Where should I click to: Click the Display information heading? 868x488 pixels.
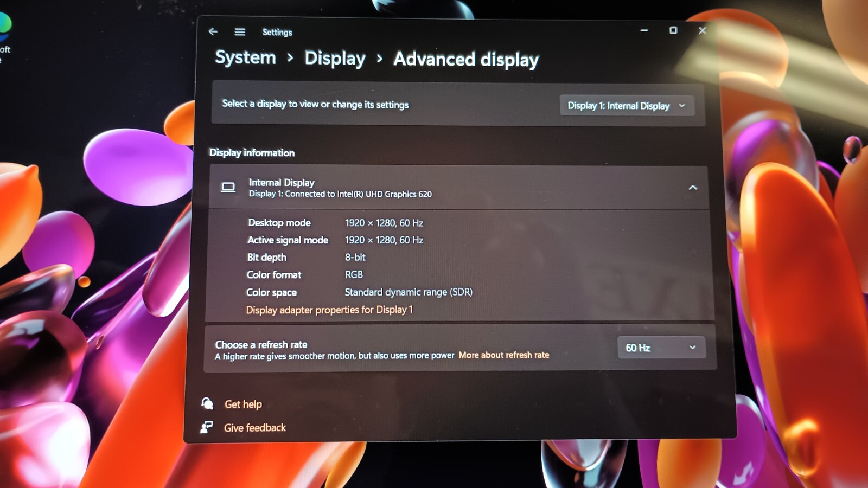pyautogui.click(x=252, y=153)
